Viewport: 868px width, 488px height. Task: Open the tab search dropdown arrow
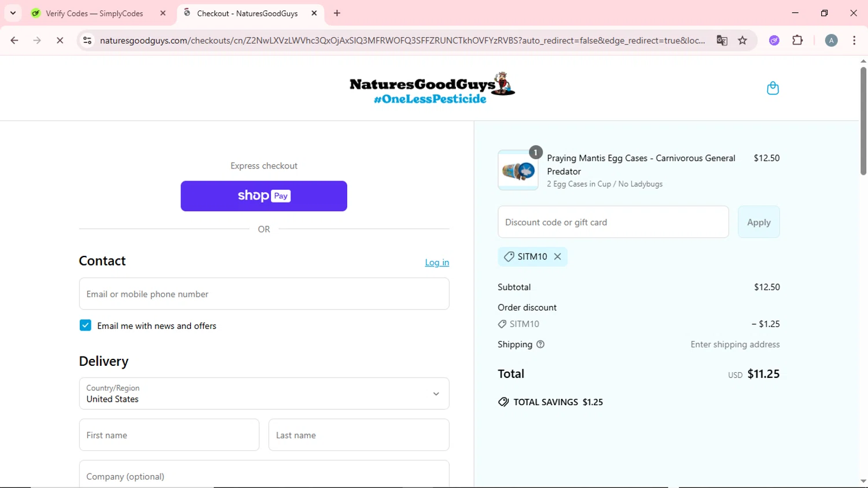[x=13, y=13]
